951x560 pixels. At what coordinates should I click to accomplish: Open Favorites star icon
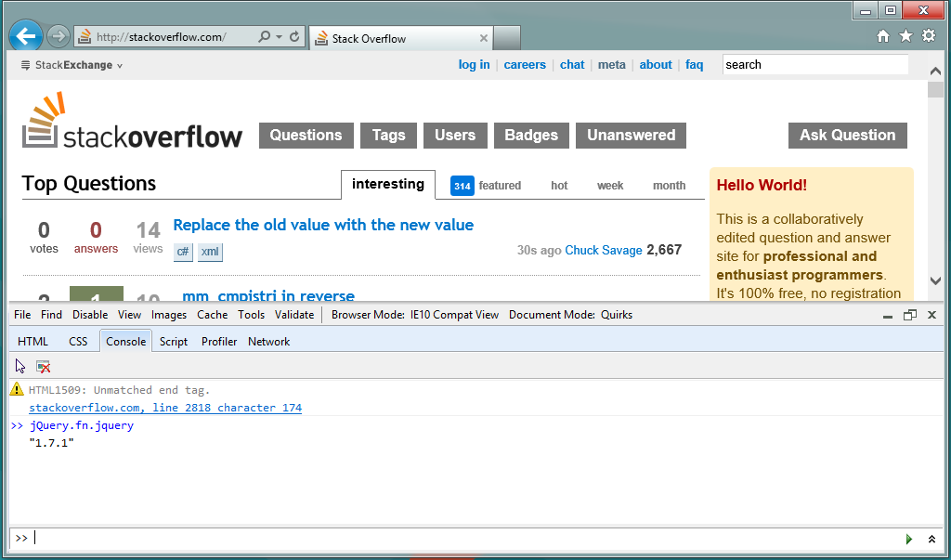[x=906, y=36]
